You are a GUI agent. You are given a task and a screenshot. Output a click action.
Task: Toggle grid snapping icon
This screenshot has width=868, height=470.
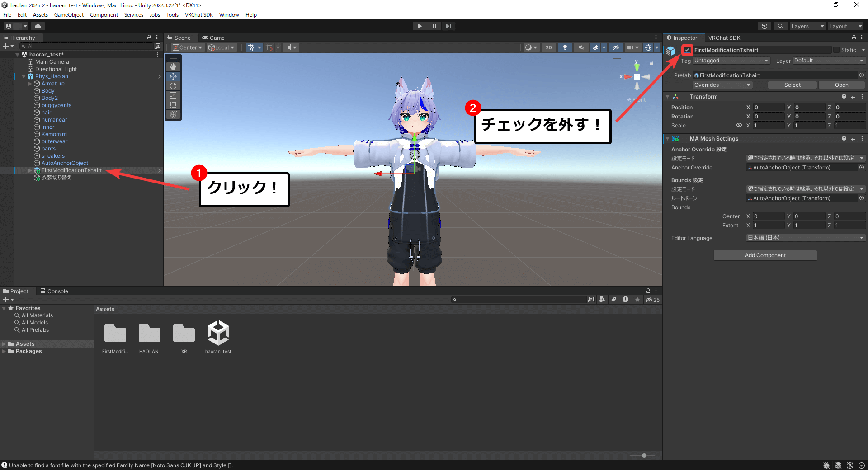coord(269,47)
